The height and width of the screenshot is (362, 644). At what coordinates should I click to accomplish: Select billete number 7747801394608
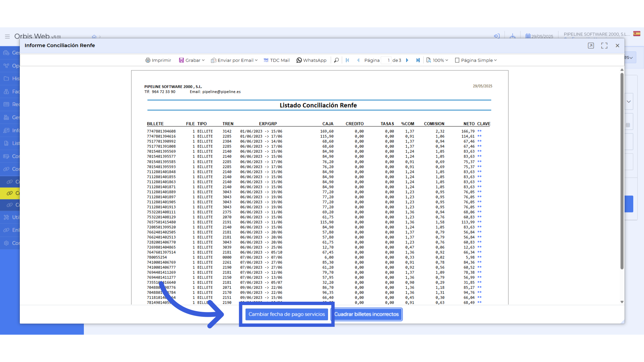coord(161,131)
